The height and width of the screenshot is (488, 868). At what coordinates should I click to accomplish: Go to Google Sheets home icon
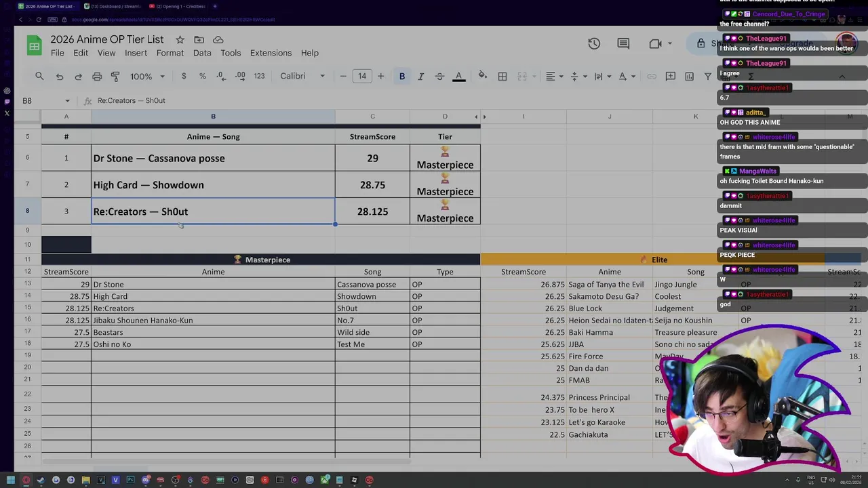34,45
